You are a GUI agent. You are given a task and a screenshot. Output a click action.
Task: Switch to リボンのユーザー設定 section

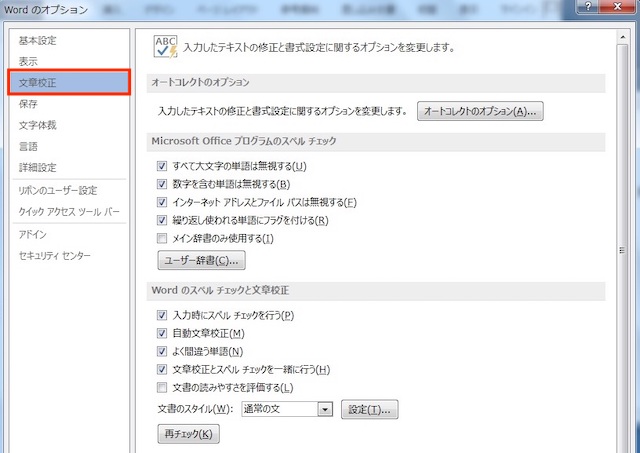pyautogui.click(x=57, y=190)
